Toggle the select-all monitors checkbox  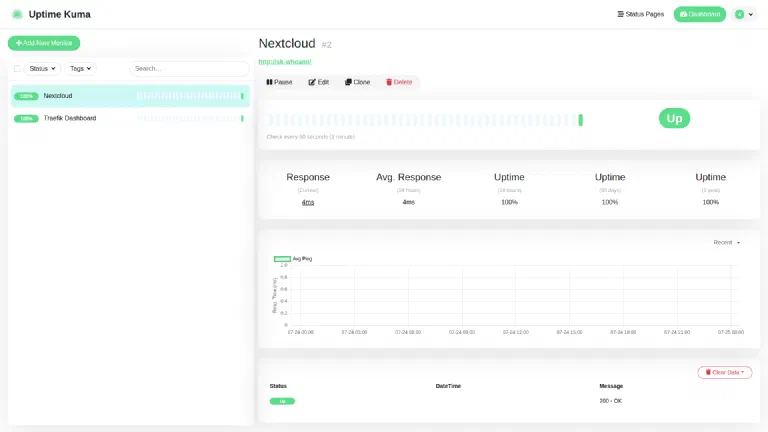(x=18, y=69)
